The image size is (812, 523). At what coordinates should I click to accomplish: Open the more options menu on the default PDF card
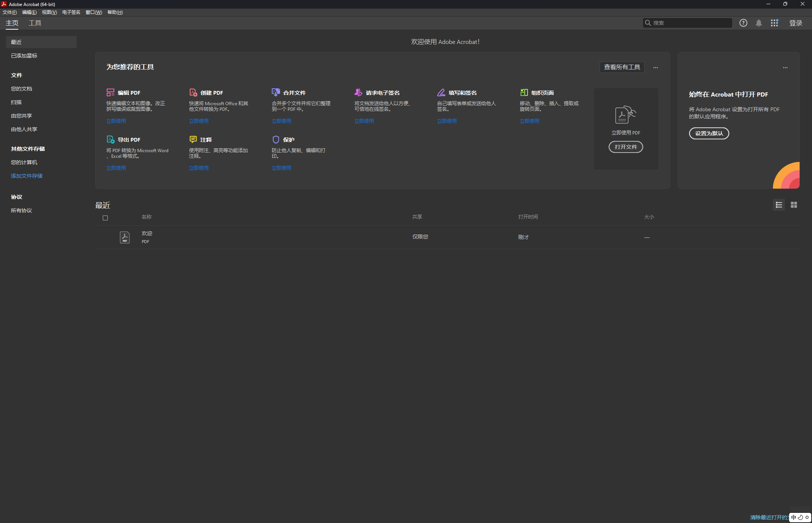[x=785, y=68]
